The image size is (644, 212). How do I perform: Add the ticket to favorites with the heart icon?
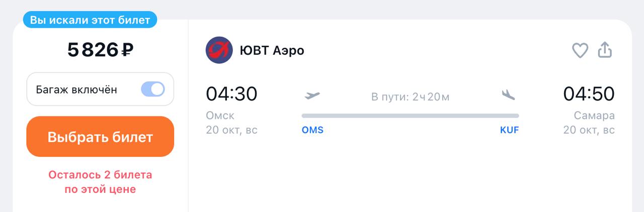coord(580,50)
